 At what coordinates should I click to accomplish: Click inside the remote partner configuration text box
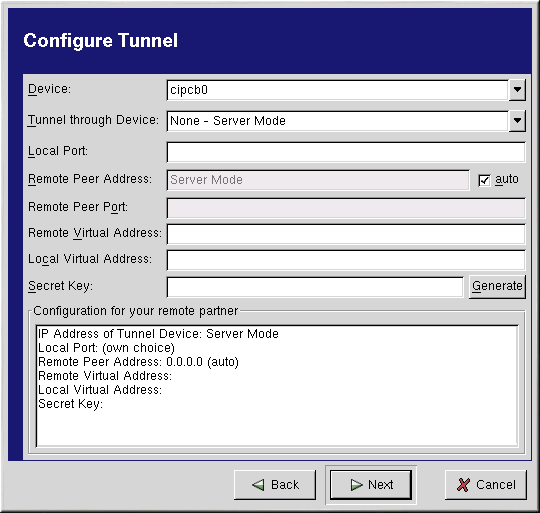277,386
